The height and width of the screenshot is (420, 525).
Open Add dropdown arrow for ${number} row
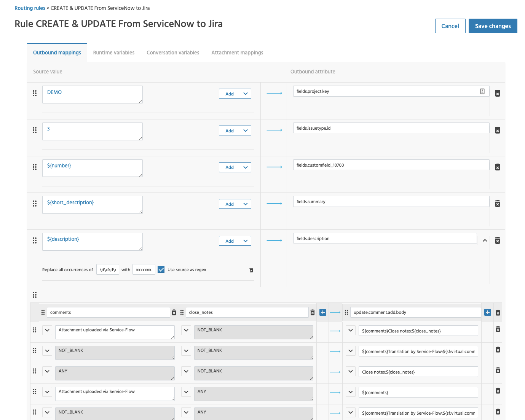[246, 167]
